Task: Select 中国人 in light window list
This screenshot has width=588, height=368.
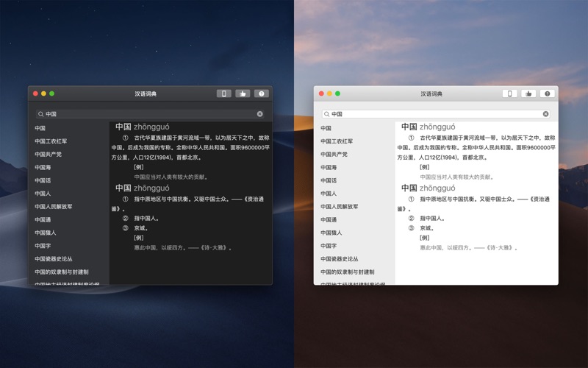Action: pos(329,194)
